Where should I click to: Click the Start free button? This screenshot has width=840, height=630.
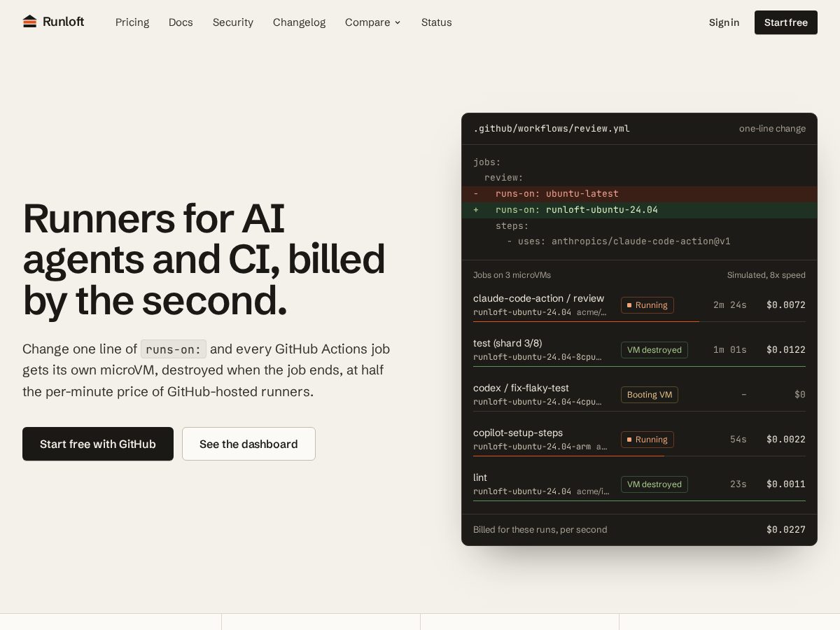pos(786,22)
